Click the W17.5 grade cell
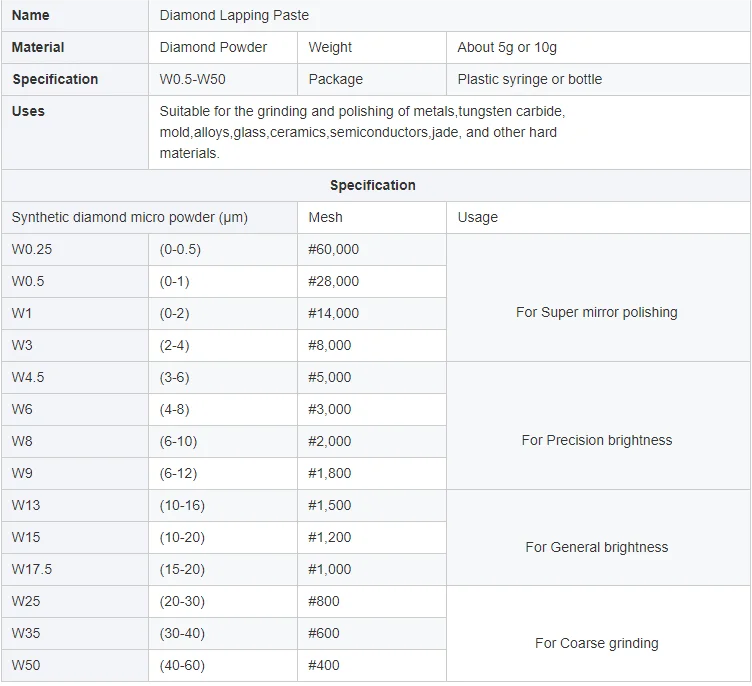Viewport: 752px width, 686px height. coord(32,569)
